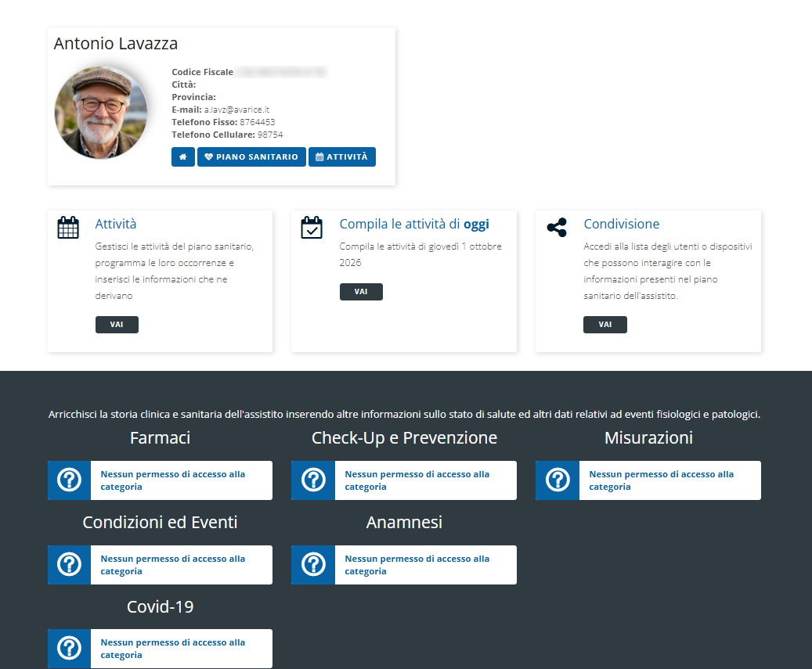
Task: Click the mobile number 98754
Action: point(270,135)
